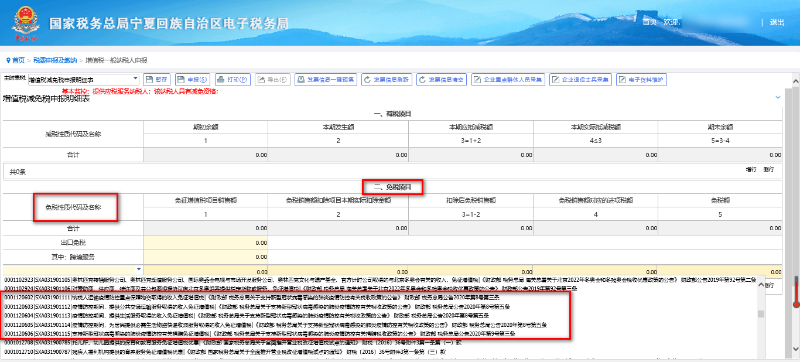Click the dropdown list's vertical scrollbar thumb
Image resolution: width=800 pixels, height=362 pixels.
pyautogui.click(x=761, y=314)
